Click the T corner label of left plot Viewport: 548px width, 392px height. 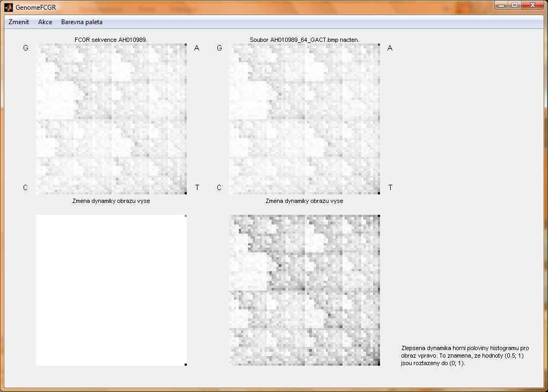[197, 188]
